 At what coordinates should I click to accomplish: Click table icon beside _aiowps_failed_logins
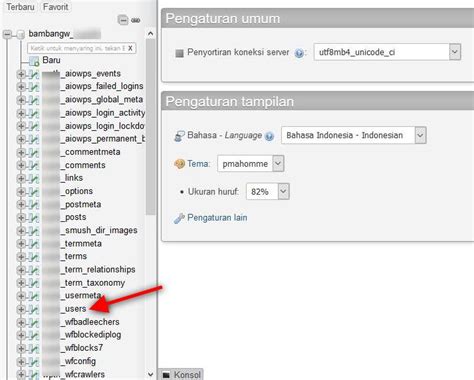click(33, 87)
